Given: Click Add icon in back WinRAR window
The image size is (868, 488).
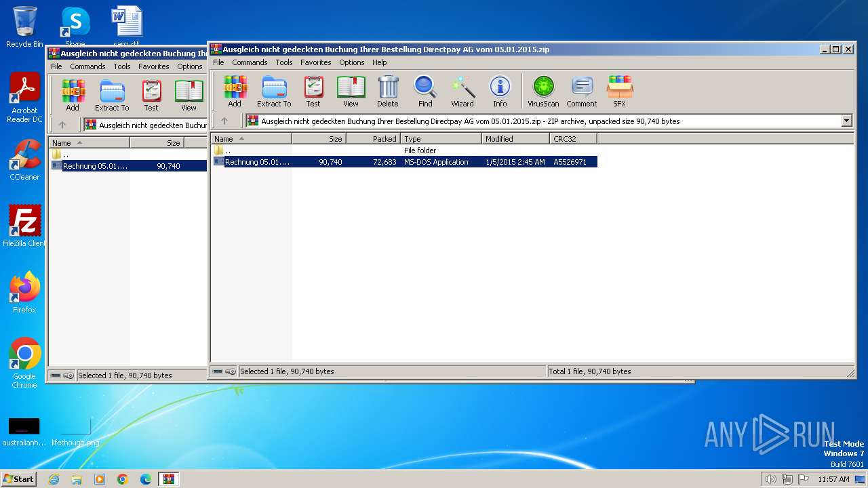Looking at the screenshot, I should [x=73, y=95].
